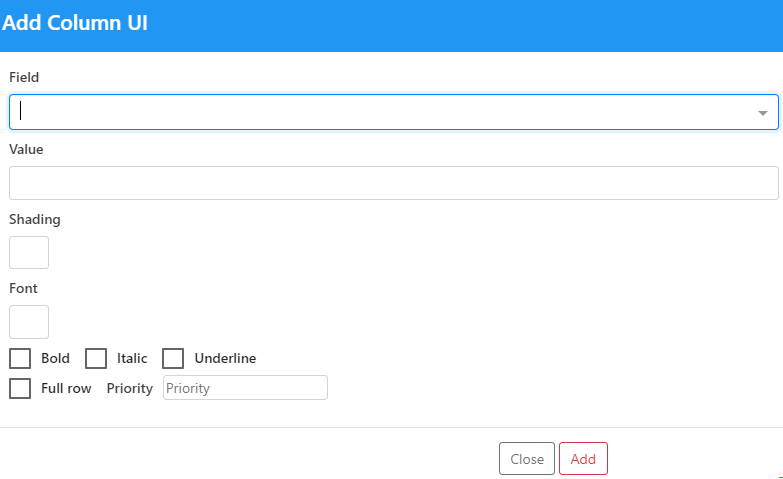
Task: Click the Full row label text
Action: coord(66,388)
